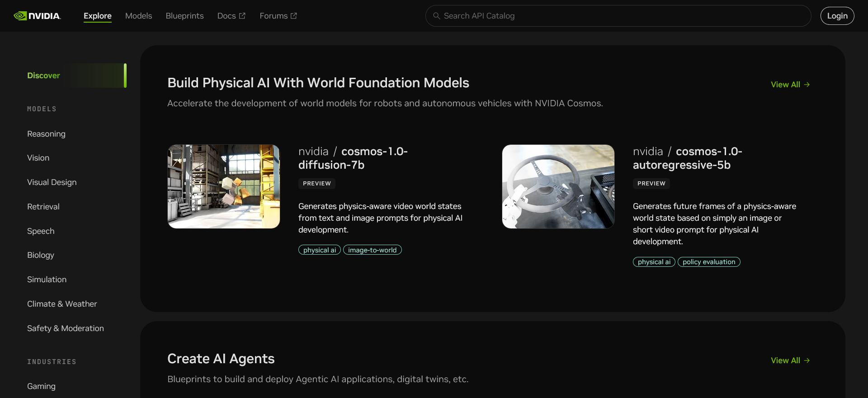868x398 pixels.
Task: Focus the Search API Catalog field
Action: [618, 16]
